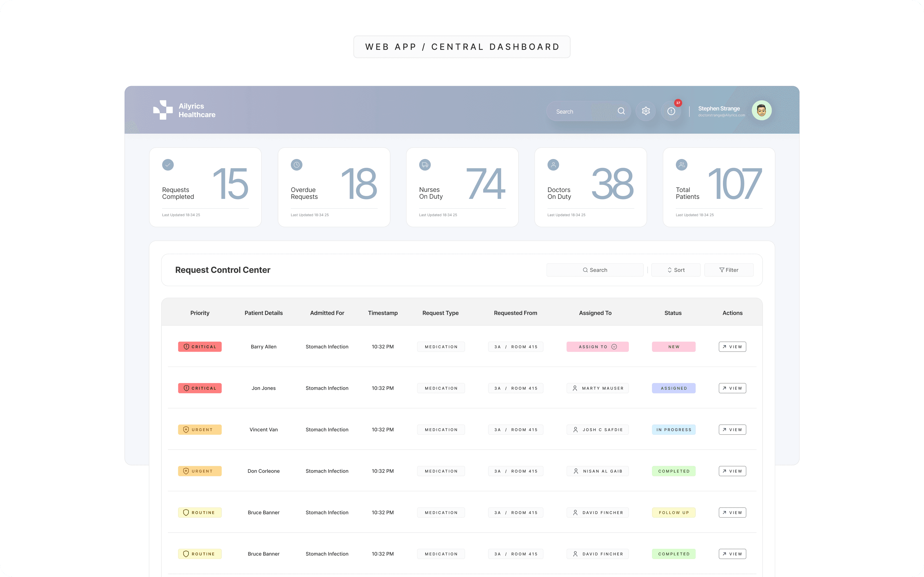
Task: View Jon Jones request details
Action: tap(732, 388)
